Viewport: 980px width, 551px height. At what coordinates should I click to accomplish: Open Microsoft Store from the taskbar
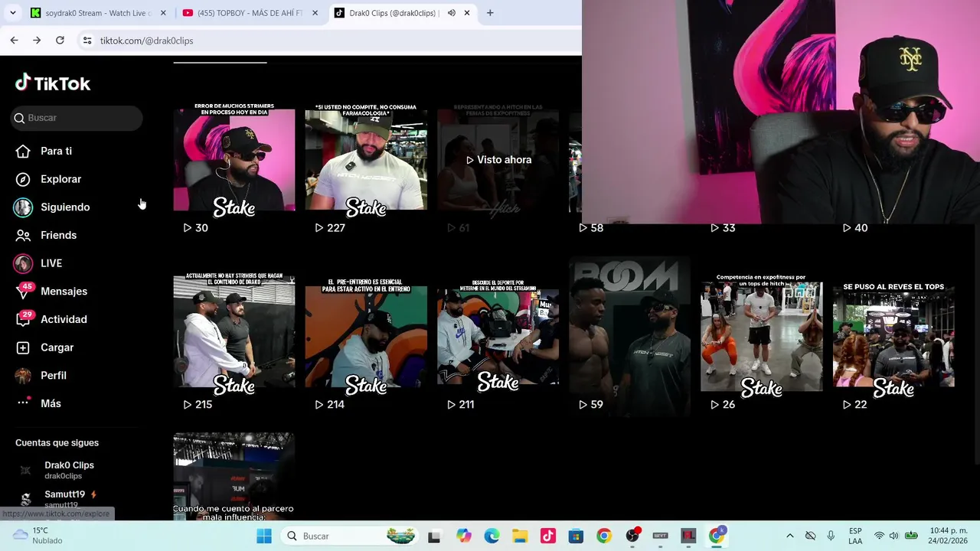tap(576, 536)
